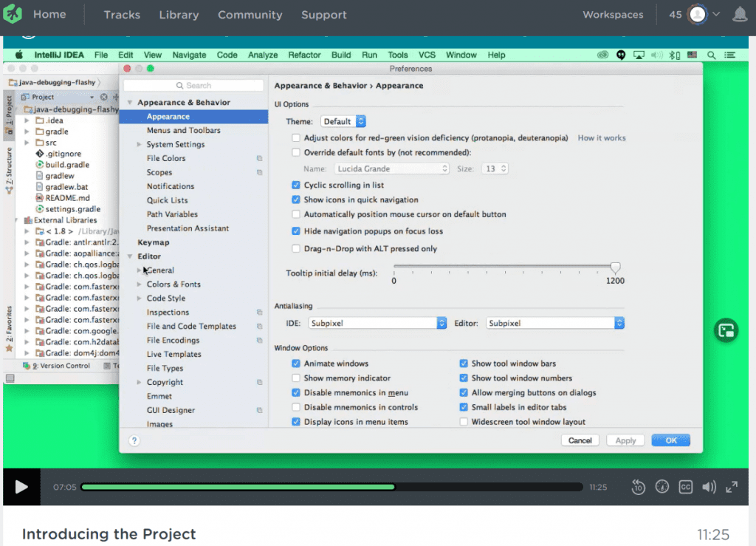This screenshot has height=546, width=756.
Task: Collapse the Appearance & Behavior section arrow
Action: tap(130, 102)
